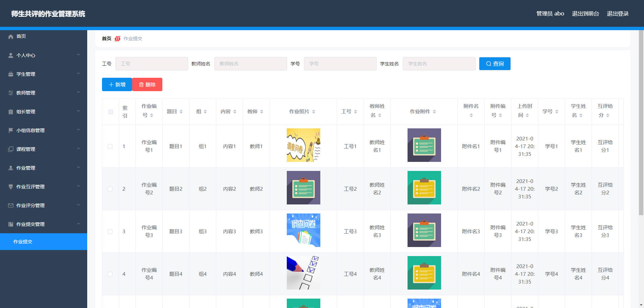
Task: Expand the 组长管理 menu chevron
Action: (78, 111)
